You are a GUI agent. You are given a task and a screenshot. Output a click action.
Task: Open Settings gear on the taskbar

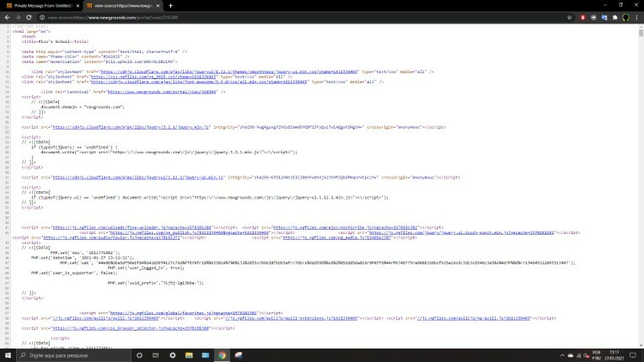tap(173, 355)
